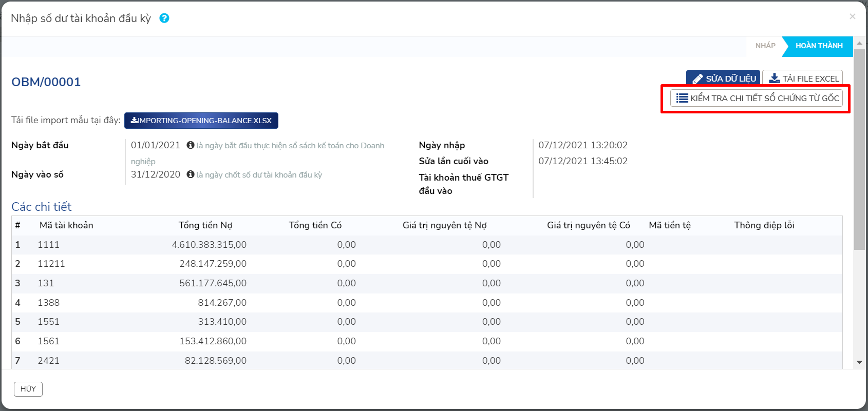Click the start date 01/01/2021 value

click(156, 145)
